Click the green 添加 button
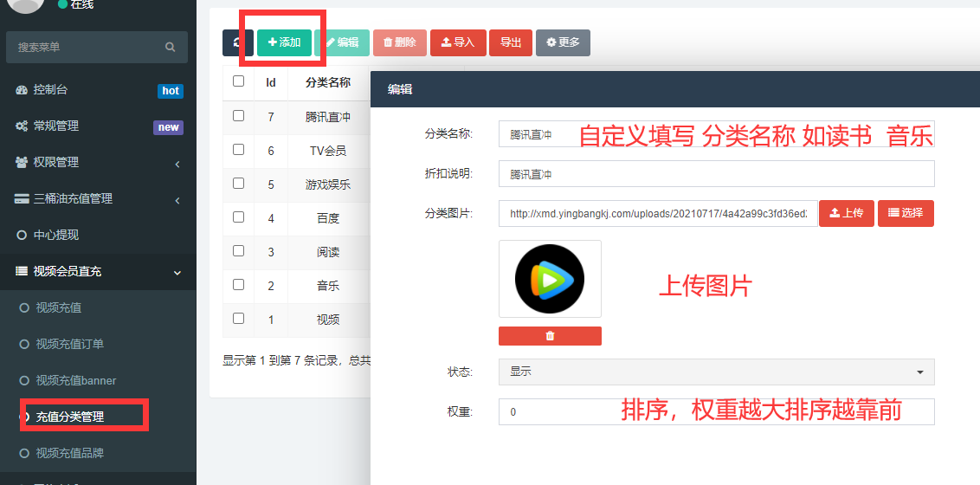Screen dimensions: 980x485 tap(284, 42)
